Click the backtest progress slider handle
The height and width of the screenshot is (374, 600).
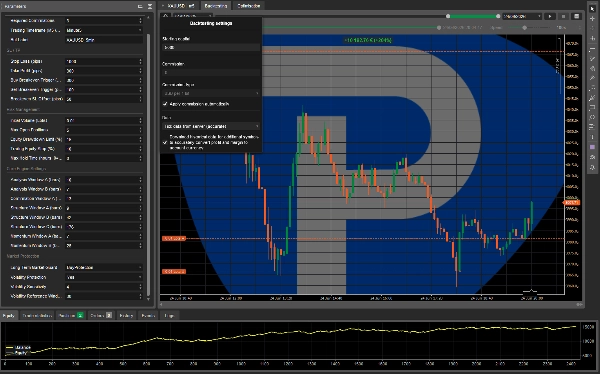[x=439, y=28]
